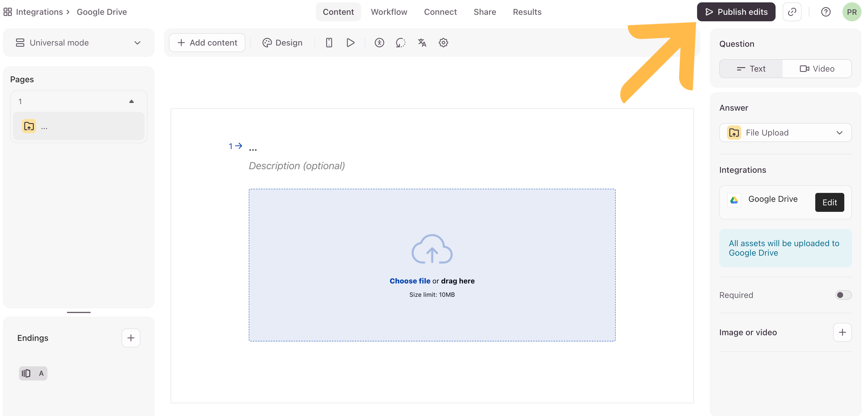Click the Publish edits button
The image size is (868, 416).
(x=736, y=12)
